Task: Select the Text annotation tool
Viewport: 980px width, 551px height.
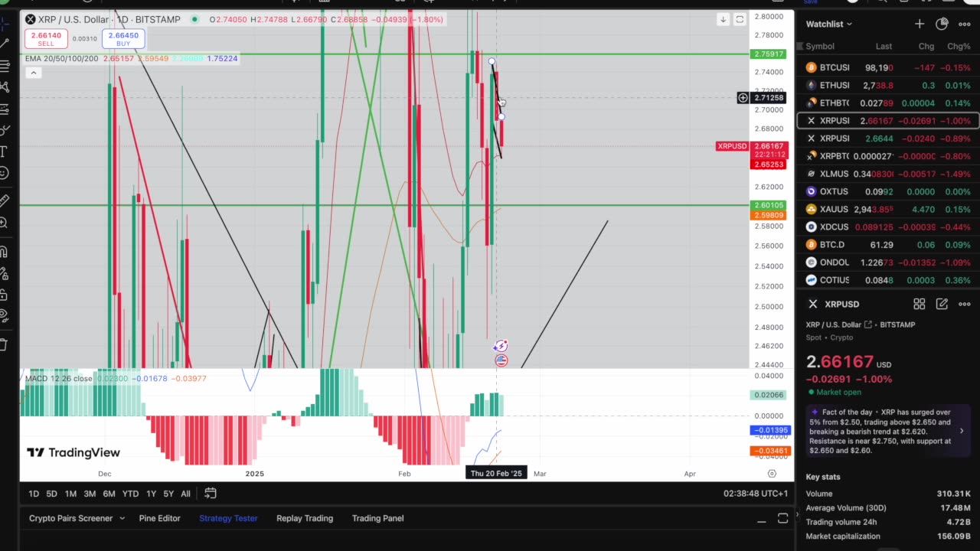Action: click(x=4, y=152)
